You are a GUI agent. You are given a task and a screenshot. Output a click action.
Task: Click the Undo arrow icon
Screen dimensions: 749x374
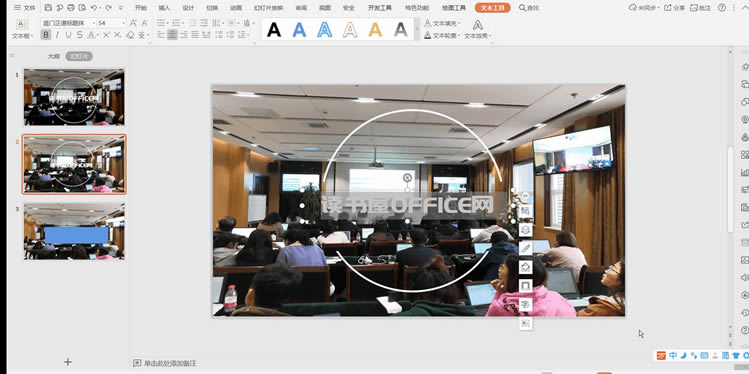[94, 8]
